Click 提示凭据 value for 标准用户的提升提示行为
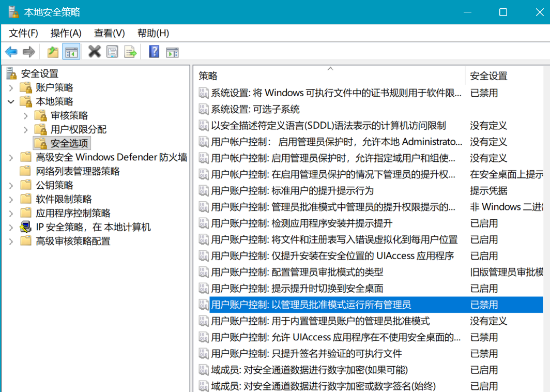Image resolution: width=550 pixels, height=392 pixels. click(x=488, y=190)
